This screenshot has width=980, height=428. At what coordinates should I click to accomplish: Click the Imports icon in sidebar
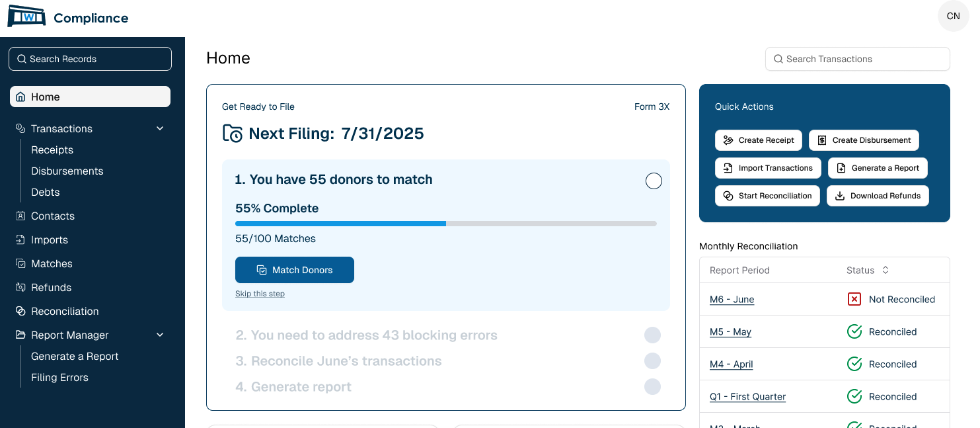point(20,239)
